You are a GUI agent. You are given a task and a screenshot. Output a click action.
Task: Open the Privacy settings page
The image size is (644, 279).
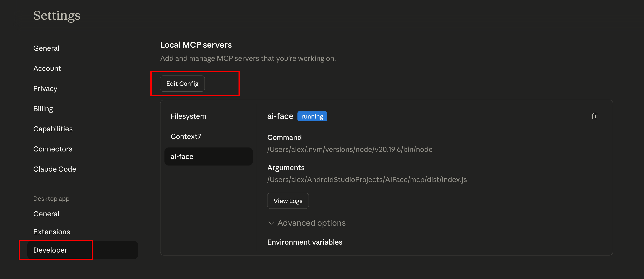[45, 89]
